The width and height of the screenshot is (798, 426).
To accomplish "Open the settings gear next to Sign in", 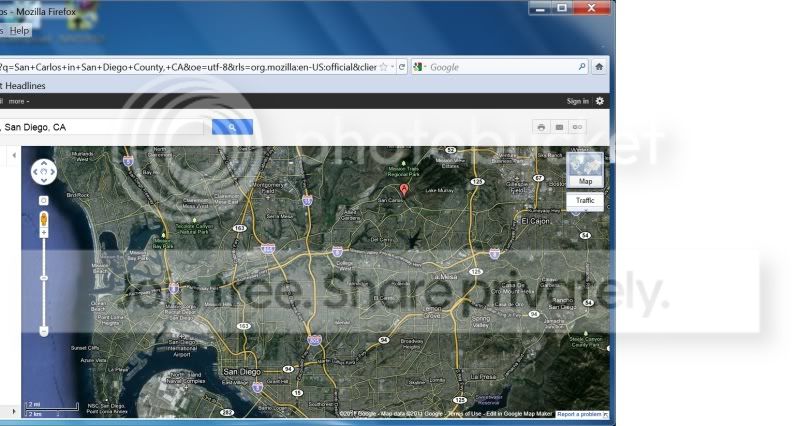I will click(x=600, y=101).
